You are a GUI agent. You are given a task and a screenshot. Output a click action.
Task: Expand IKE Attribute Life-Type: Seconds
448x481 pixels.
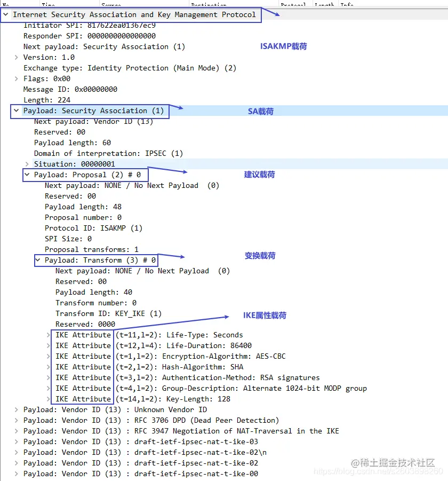pyautogui.click(x=48, y=335)
